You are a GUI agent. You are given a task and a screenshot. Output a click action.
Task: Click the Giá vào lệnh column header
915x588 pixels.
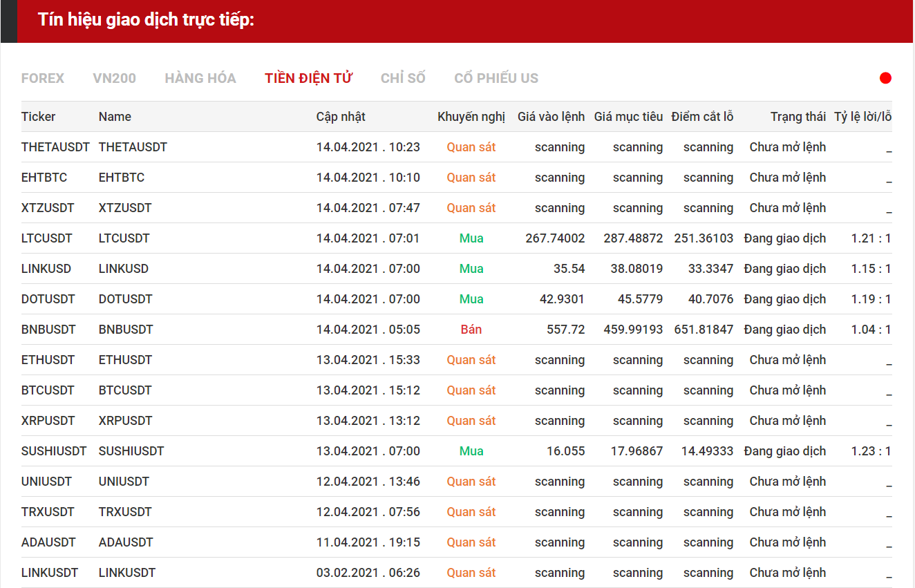551,117
